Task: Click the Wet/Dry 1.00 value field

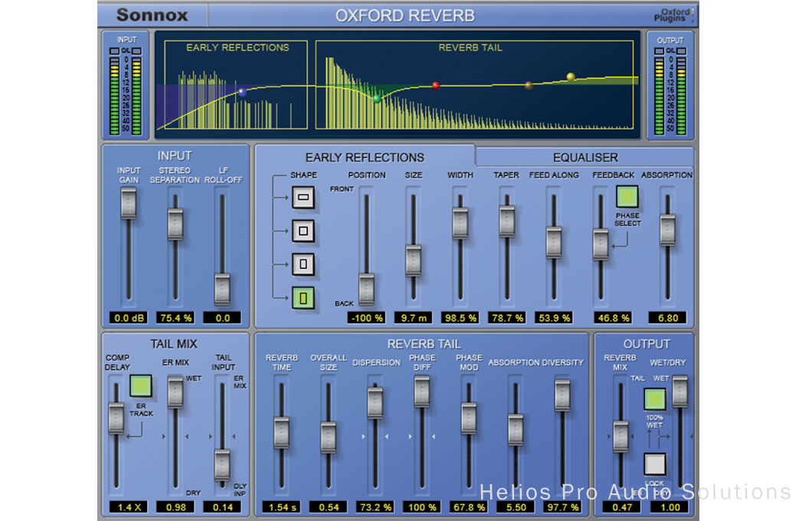Action: click(670, 507)
